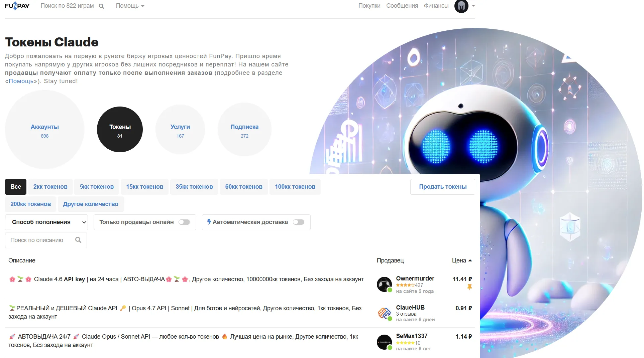
Task: Click the game search magnifier icon
Action: pos(101,6)
